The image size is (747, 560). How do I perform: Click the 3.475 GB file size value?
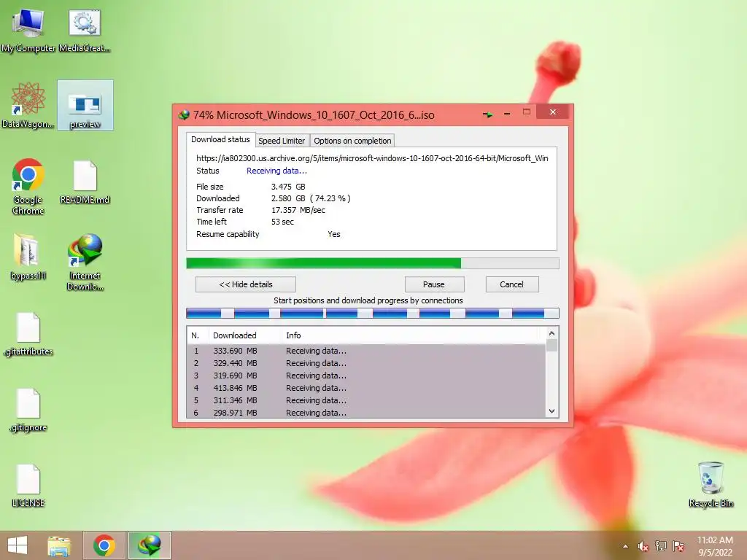pos(288,187)
